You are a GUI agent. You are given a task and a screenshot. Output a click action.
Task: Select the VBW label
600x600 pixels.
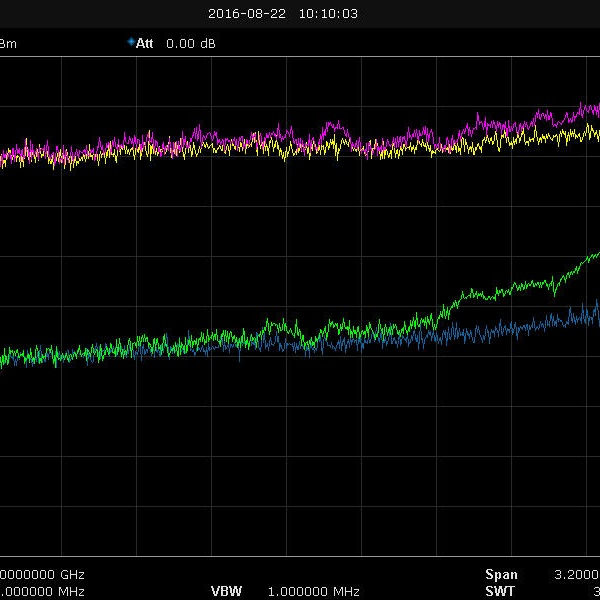coord(226,591)
